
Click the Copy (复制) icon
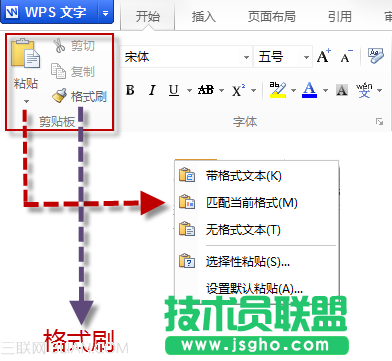58,71
